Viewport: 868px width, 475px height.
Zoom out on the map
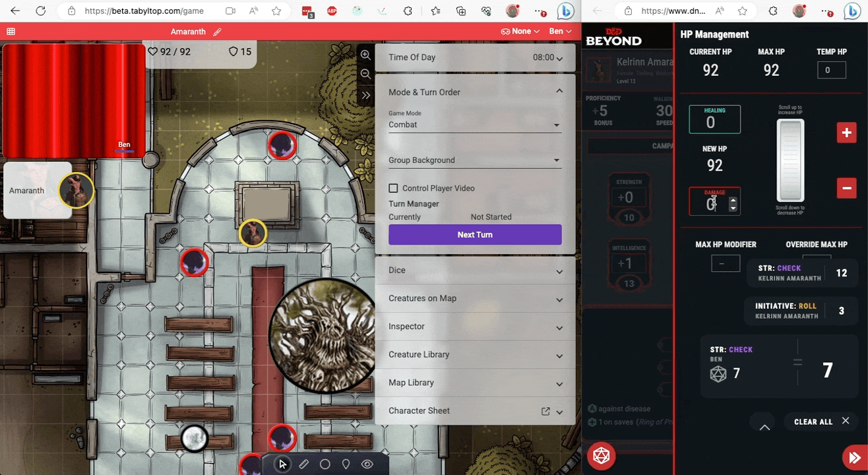(365, 75)
